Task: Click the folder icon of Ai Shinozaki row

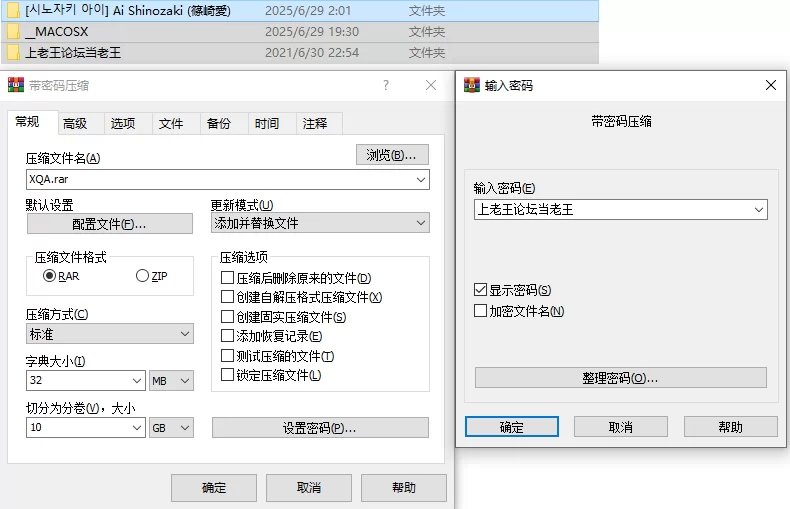Action: (x=14, y=10)
